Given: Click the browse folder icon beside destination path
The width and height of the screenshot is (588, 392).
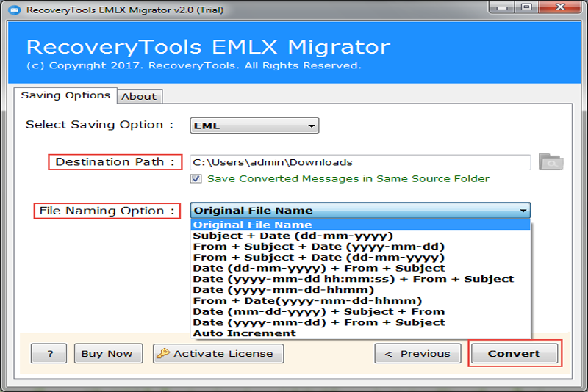Looking at the screenshot, I should (x=551, y=161).
